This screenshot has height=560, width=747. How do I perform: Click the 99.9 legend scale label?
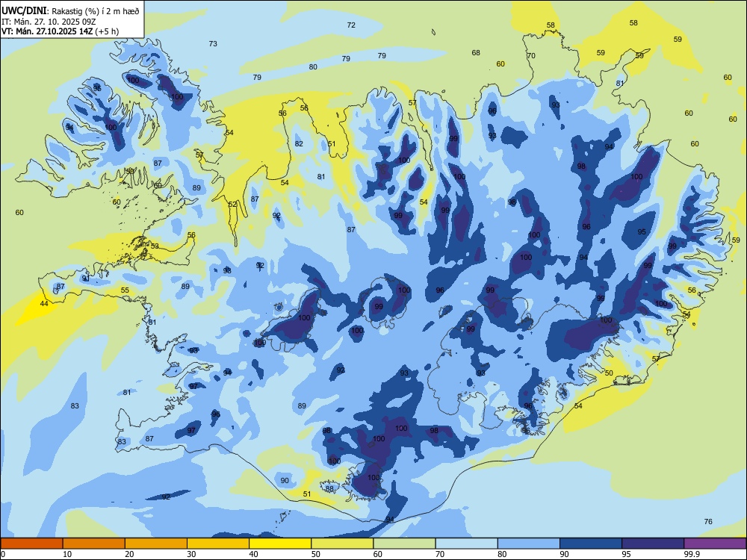692,554
